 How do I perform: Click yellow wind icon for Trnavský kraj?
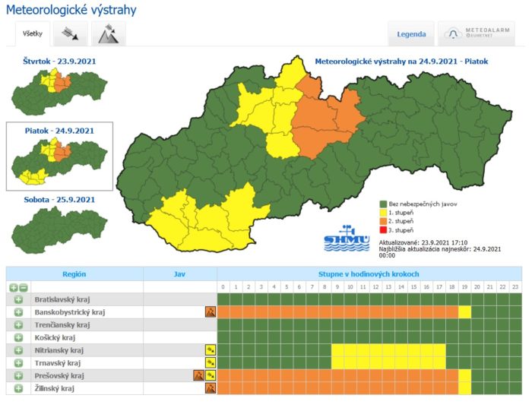click(211, 363)
